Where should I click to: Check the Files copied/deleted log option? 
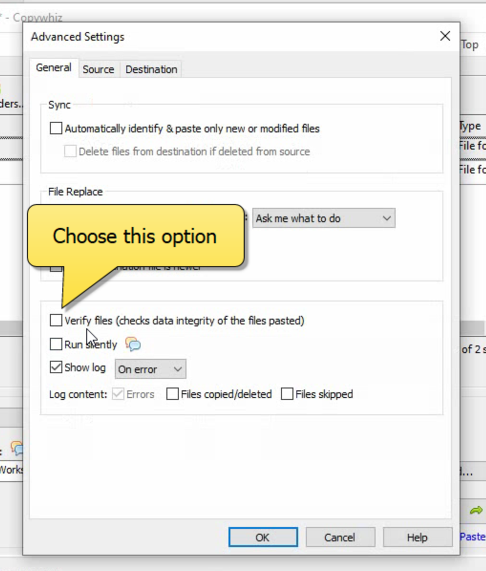(172, 394)
